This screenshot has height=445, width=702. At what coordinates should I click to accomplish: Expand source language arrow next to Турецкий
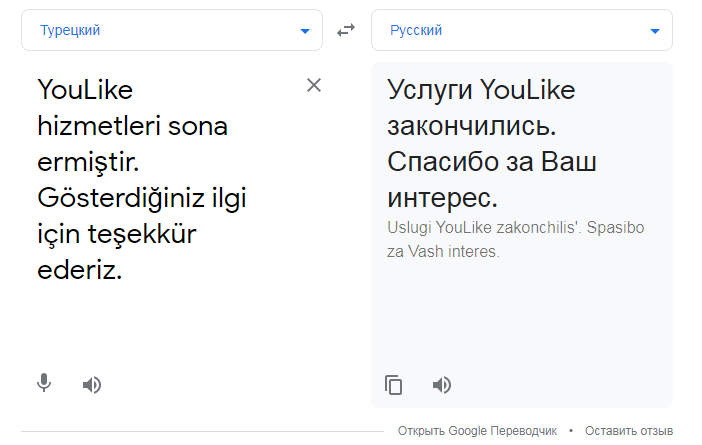point(305,31)
